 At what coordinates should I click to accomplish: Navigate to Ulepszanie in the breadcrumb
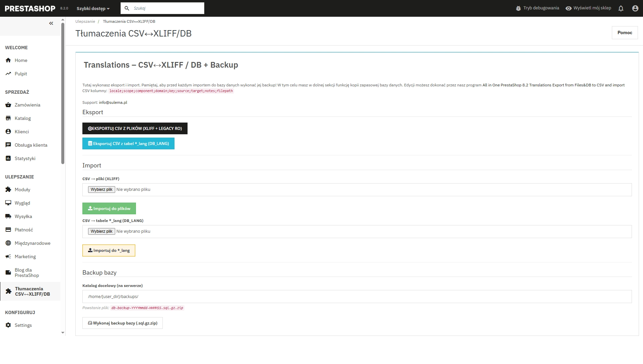[85, 21]
